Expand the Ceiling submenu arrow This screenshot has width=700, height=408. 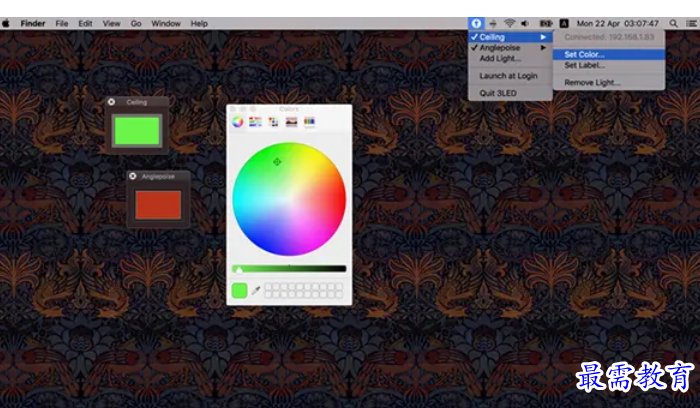pos(543,37)
